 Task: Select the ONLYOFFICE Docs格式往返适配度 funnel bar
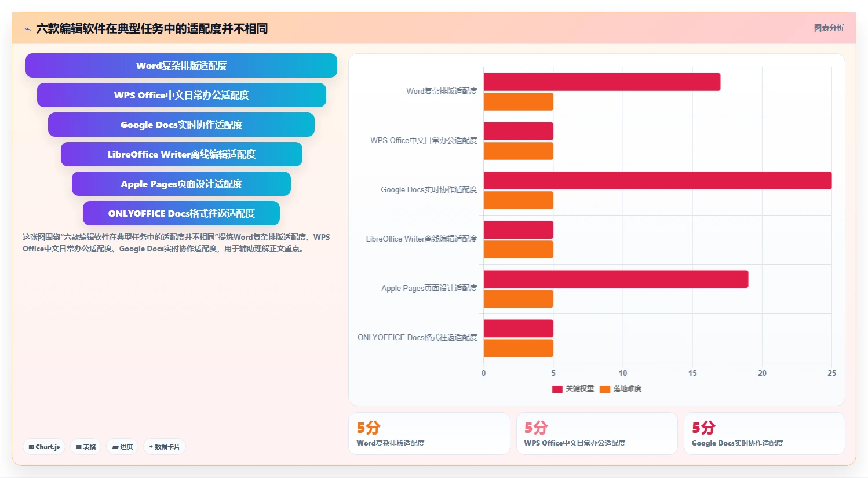181,213
